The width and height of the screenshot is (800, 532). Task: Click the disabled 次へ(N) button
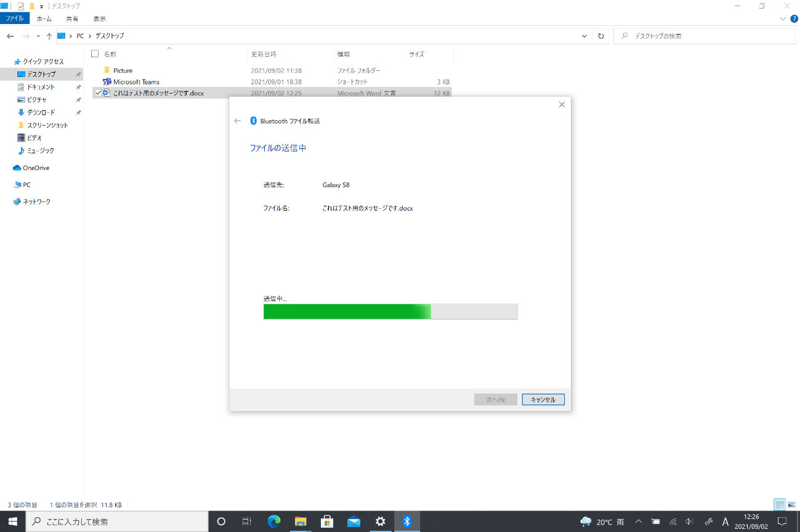[x=496, y=400]
